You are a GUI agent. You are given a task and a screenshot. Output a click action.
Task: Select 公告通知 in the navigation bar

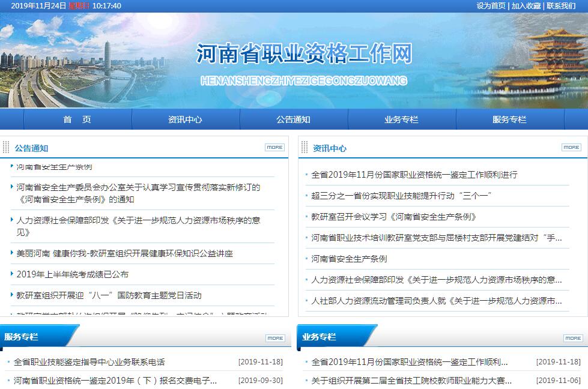(293, 119)
